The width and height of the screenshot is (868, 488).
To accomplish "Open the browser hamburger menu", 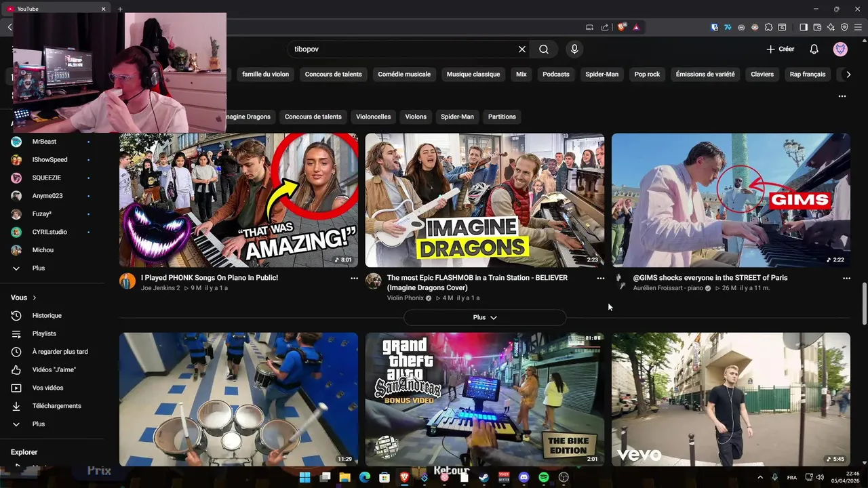I will pos(859,27).
